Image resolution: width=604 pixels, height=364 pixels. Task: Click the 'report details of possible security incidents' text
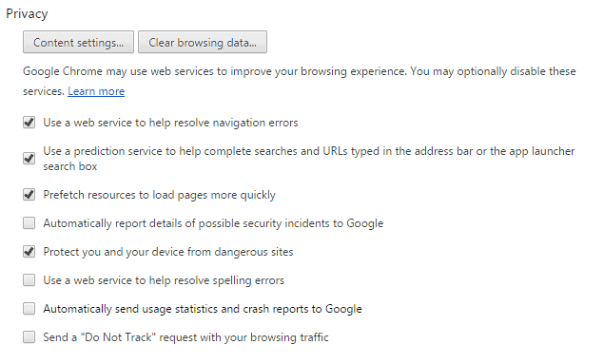(213, 223)
